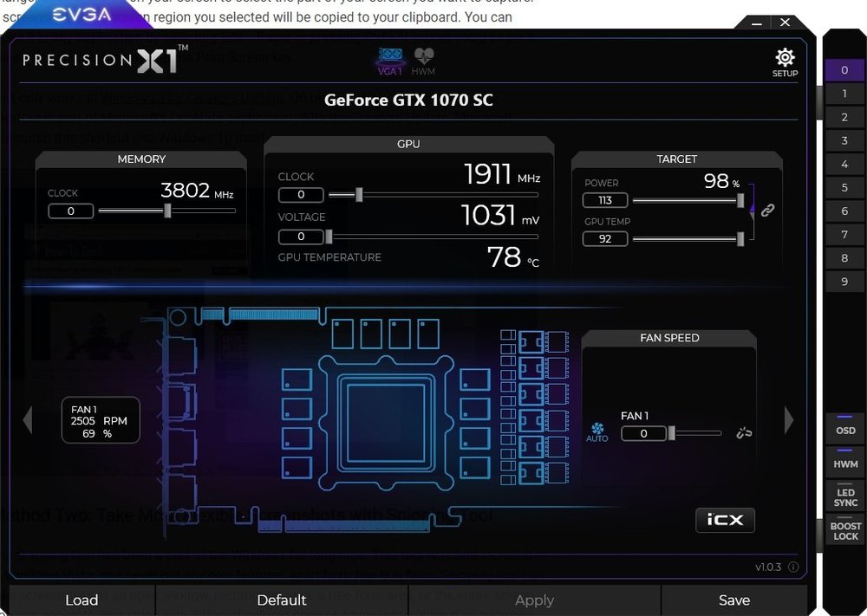
Task: Toggle the power and temp target link icon
Action: pos(767,210)
